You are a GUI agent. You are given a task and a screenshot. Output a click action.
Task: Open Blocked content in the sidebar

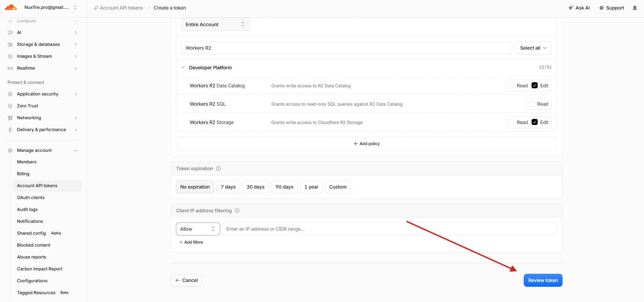pos(34,245)
